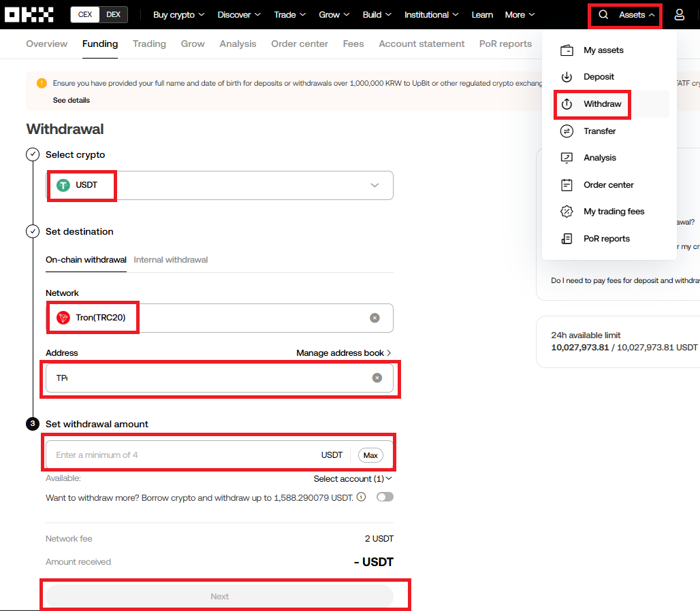The width and height of the screenshot is (700, 611).
Task: Click the borrow info circle icon
Action: 361,497
